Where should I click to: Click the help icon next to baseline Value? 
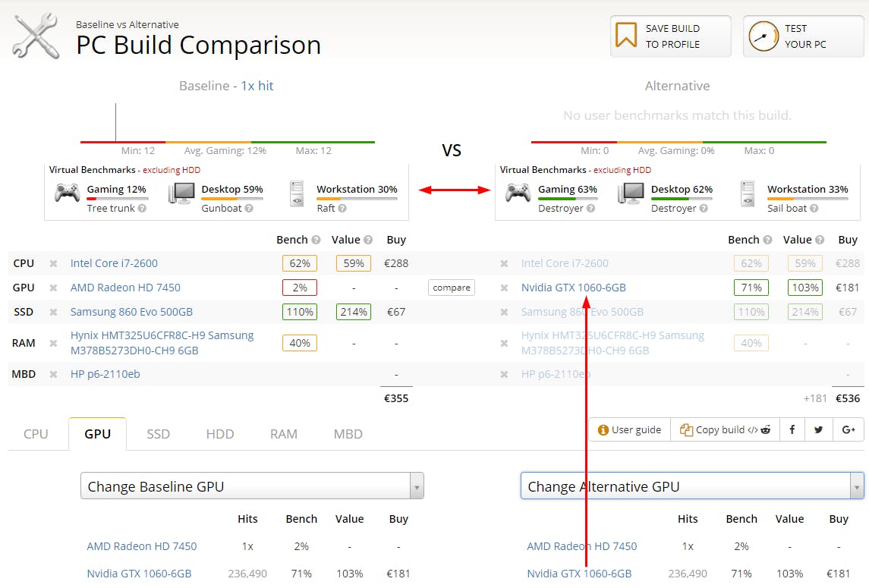tap(368, 240)
